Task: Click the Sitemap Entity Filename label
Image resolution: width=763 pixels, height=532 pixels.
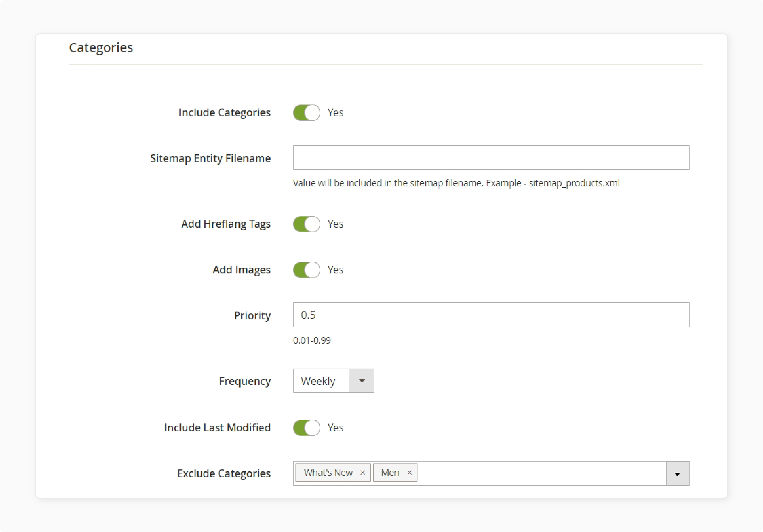Action: [x=210, y=158]
